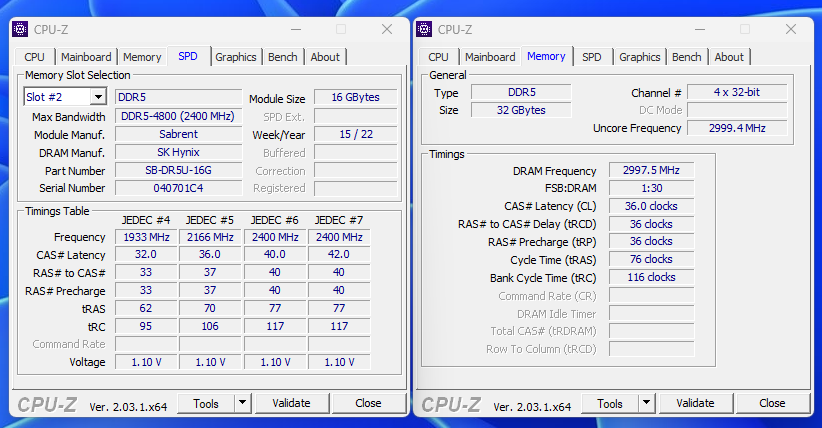Screen dimensions: 822x428
Task: Switch to CPU tab in right window
Action: pos(438,57)
